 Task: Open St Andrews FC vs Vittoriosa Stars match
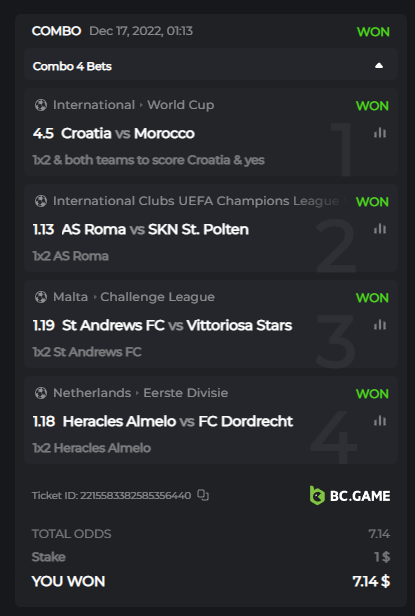(x=177, y=325)
